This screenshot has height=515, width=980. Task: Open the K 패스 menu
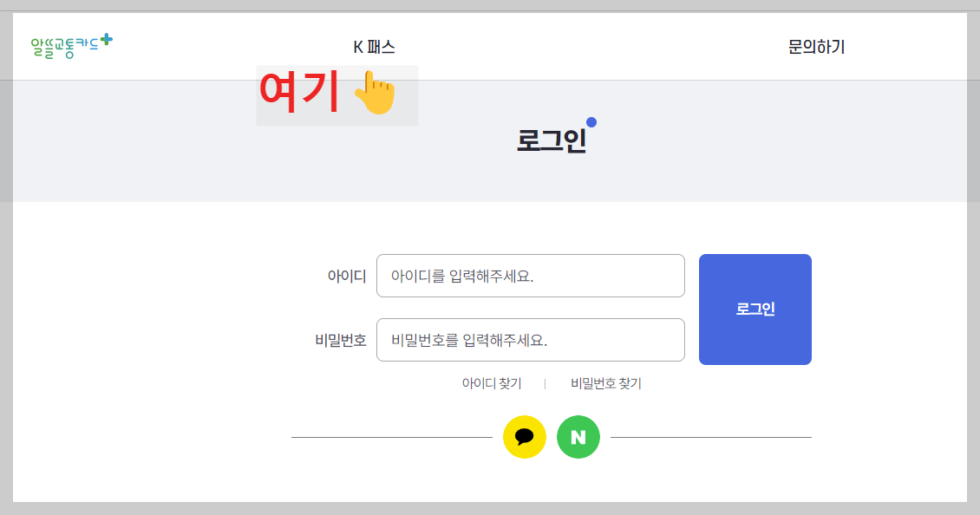376,48
